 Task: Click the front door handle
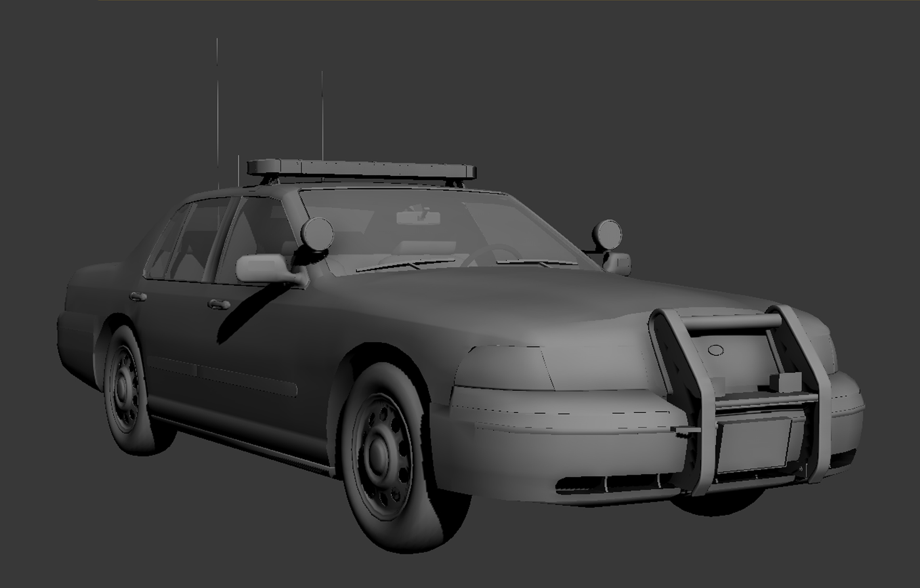[x=219, y=304]
